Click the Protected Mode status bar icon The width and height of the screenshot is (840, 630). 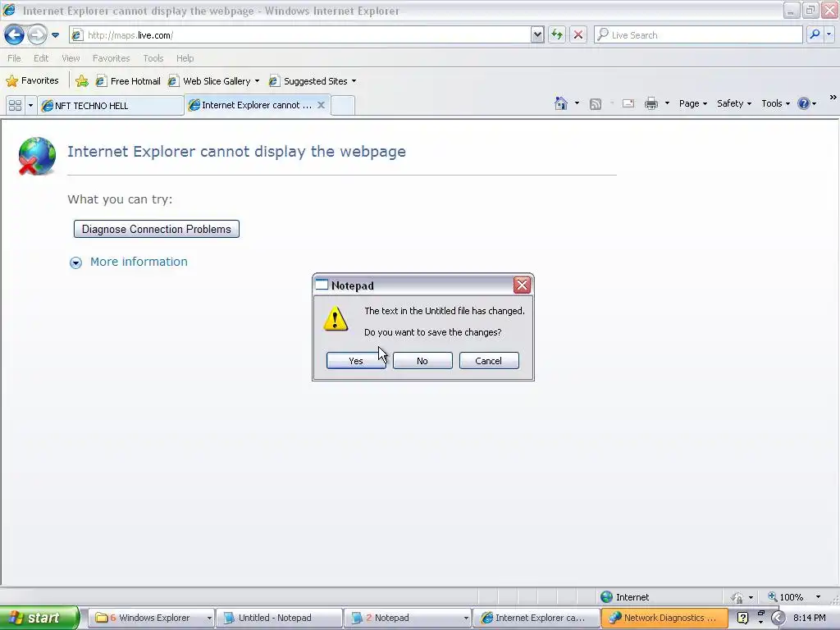click(737, 597)
